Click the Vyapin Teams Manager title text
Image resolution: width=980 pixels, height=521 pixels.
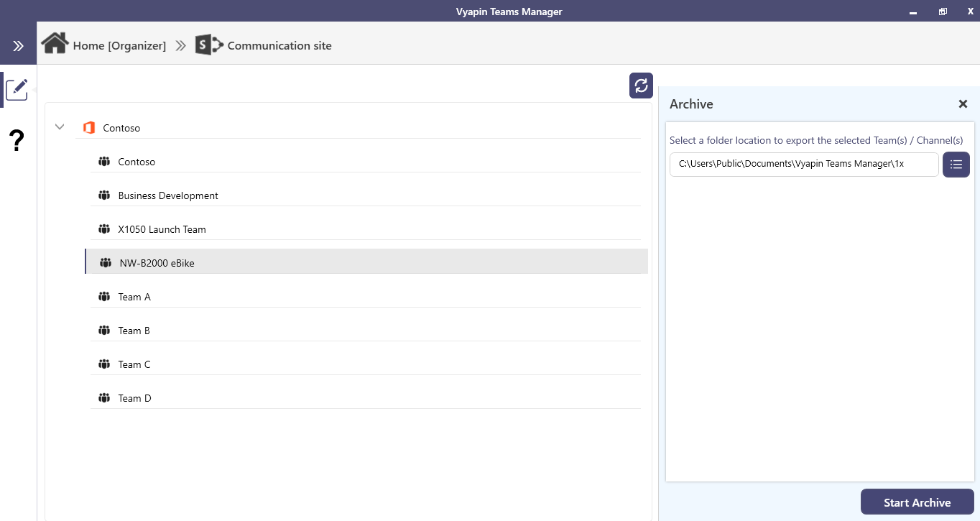tap(509, 11)
